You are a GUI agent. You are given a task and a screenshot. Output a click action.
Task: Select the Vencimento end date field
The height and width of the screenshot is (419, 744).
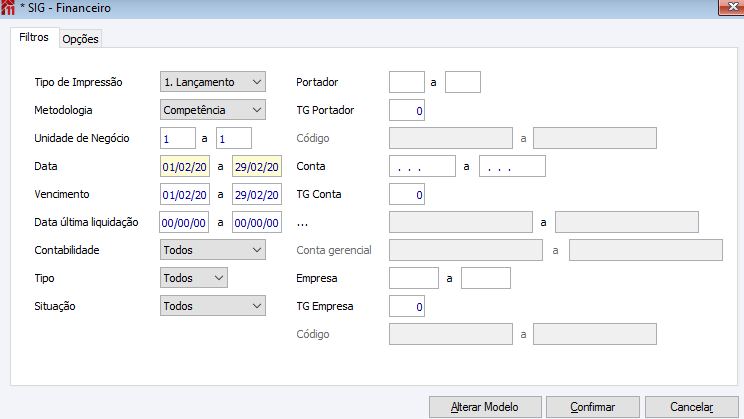[x=257, y=194]
